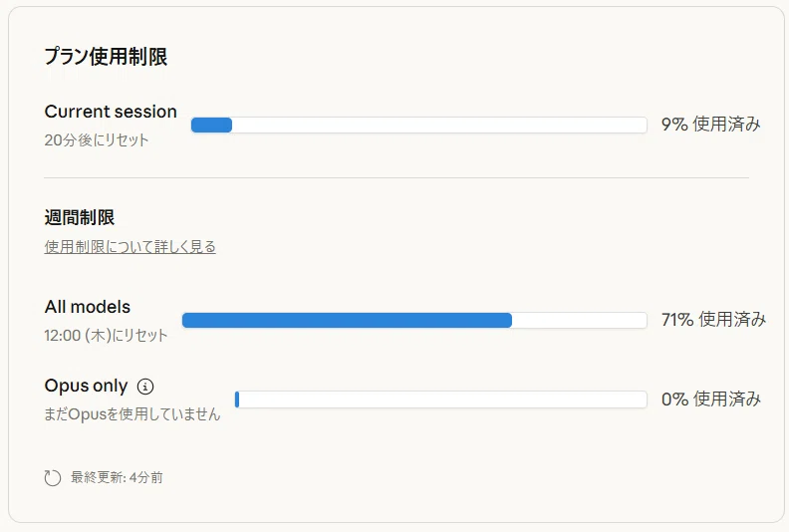Click the 12:00 (木)にリセット text

(106, 335)
